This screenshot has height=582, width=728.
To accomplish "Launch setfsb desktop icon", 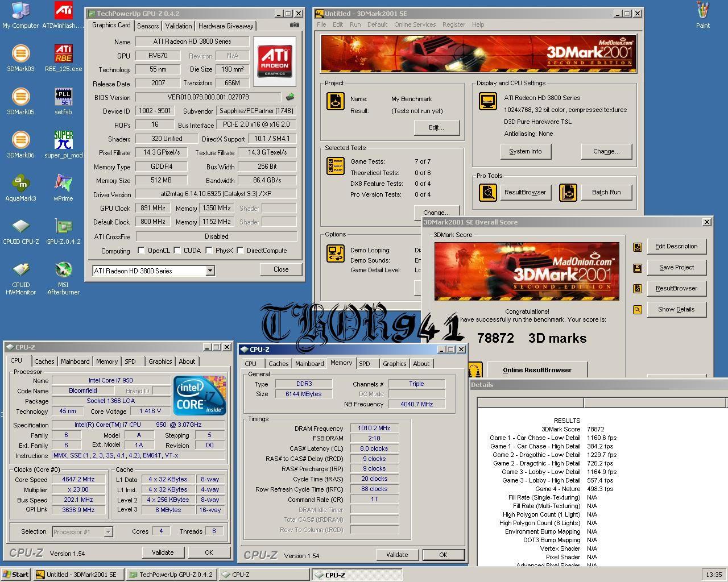I will pyautogui.click(x=63, y=102).
